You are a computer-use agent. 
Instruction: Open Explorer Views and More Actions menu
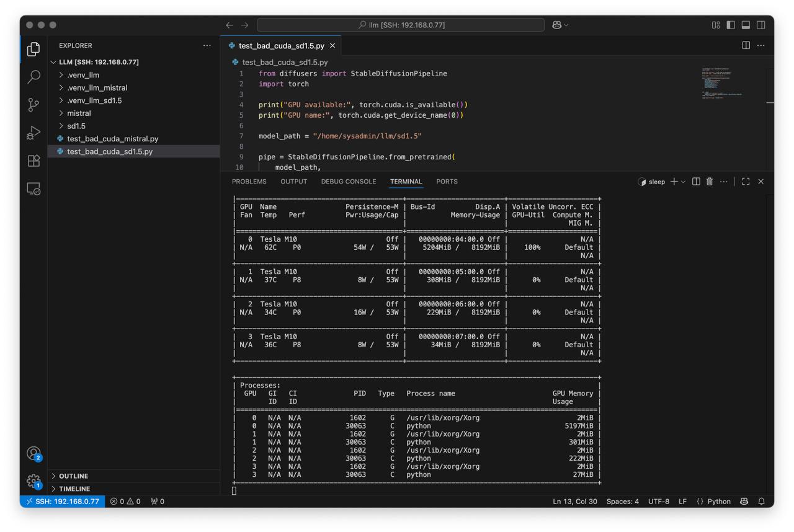click(x=207, y=45)
